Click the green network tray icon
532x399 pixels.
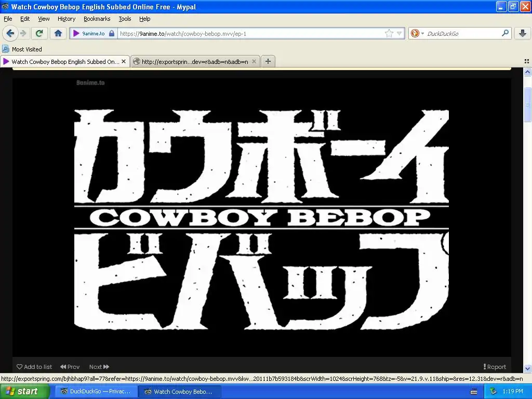coord(494,392)
